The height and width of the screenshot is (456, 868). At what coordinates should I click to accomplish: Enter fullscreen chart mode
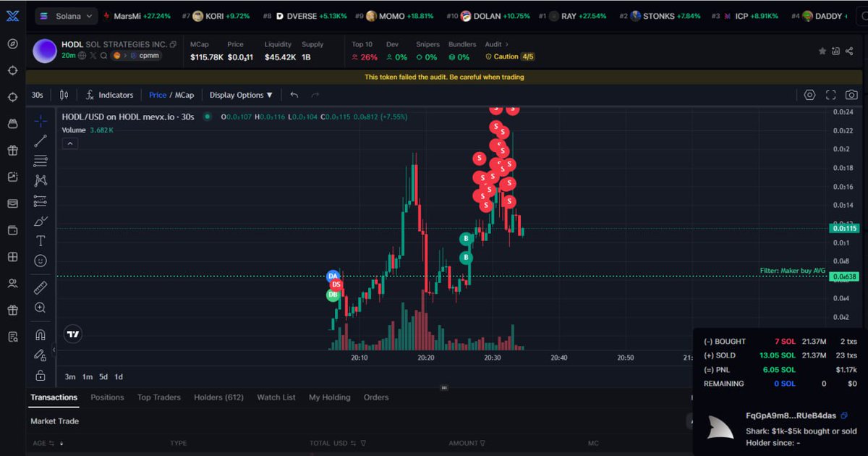coord(830,95)
